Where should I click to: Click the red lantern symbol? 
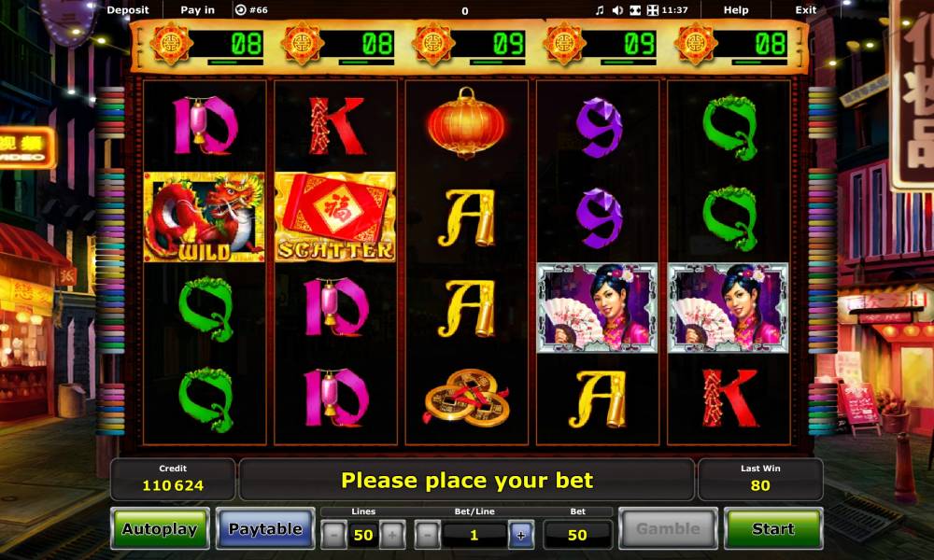(466, 123)
